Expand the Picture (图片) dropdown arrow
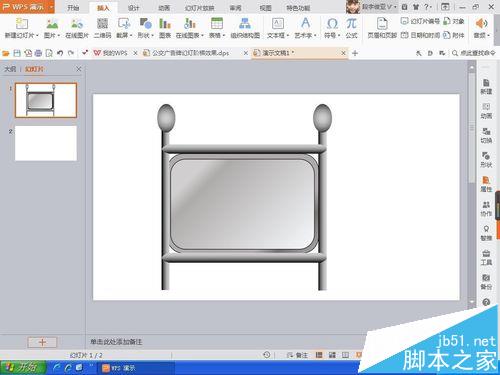This screenshot has height=375, width=500. (58, 35)
